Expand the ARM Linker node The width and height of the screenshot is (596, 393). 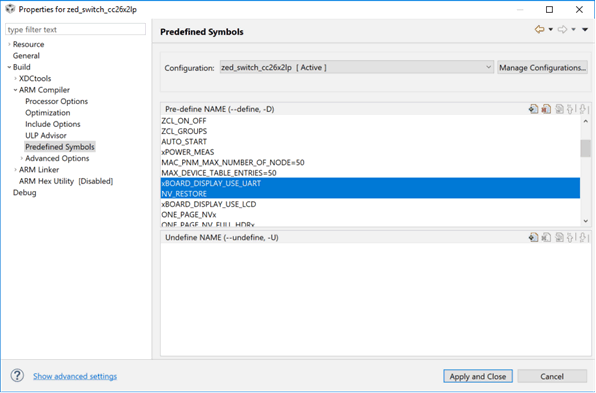pyautogui.click(x=15, y=170)
